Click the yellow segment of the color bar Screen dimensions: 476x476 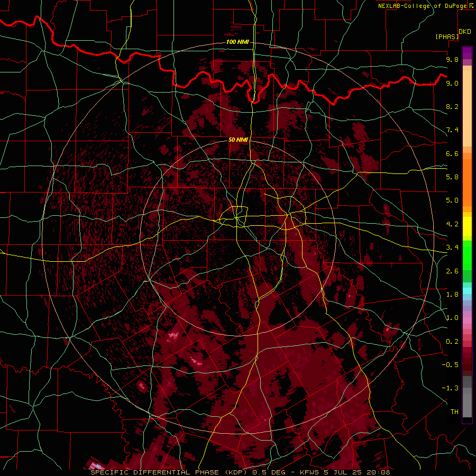pyautogui.click(x=467, y=226)
